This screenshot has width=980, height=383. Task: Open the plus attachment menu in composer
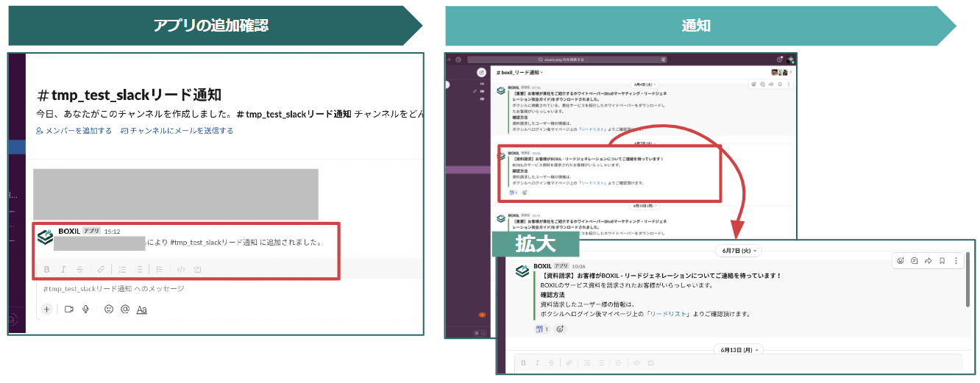(46, 309)
